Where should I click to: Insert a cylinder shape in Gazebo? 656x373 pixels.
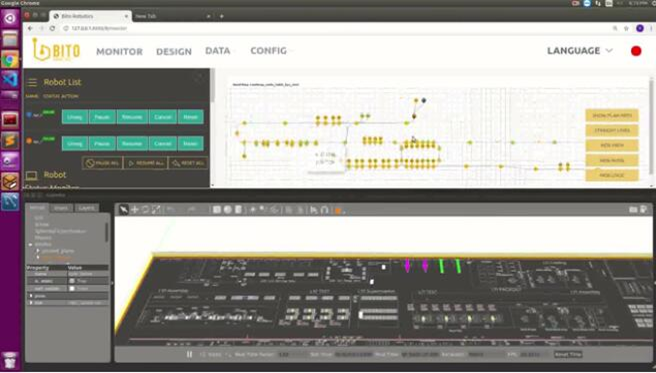(x=238, y=209)
